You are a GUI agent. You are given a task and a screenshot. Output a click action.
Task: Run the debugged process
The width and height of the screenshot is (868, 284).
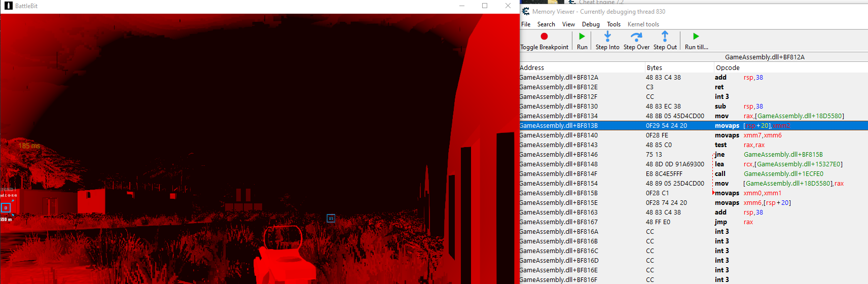pos(582,41)
